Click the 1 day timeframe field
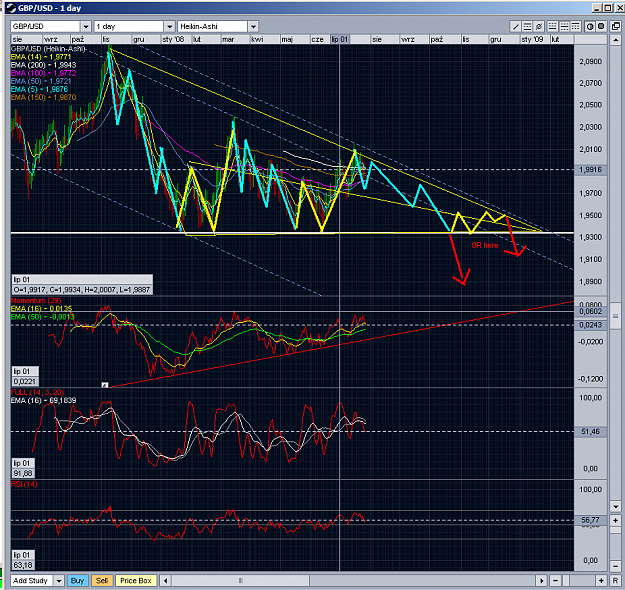This screenshot has height=590, width=625. click(129, 27)
